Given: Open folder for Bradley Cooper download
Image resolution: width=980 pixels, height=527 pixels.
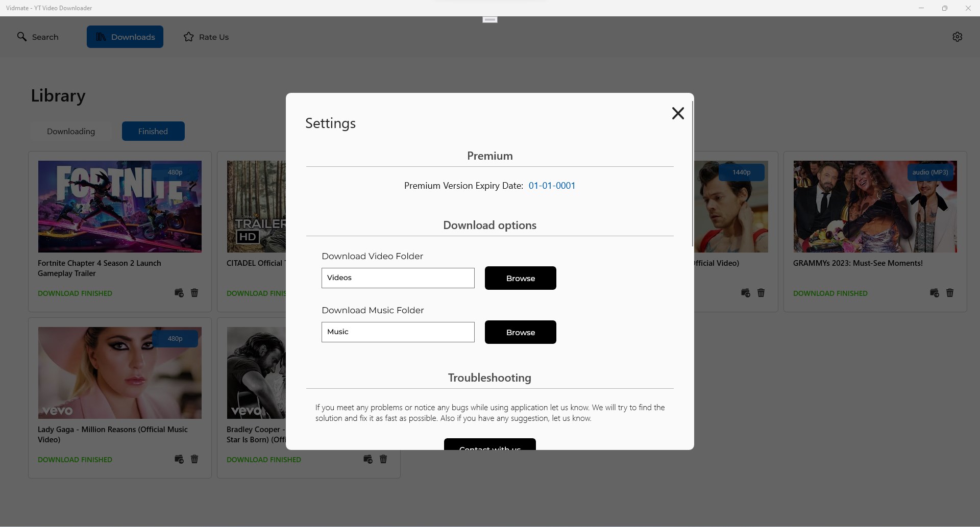Looking at the screenshot, I should pos(368,459).
